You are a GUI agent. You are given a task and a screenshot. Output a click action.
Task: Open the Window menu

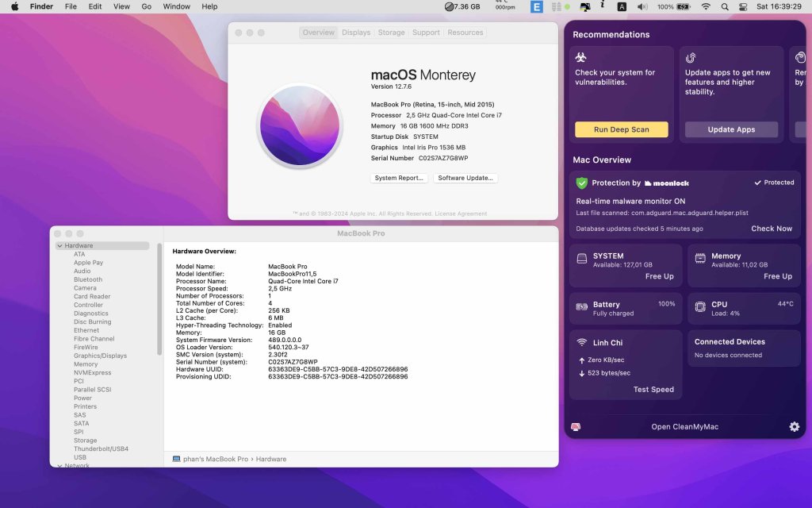point(176,6)
